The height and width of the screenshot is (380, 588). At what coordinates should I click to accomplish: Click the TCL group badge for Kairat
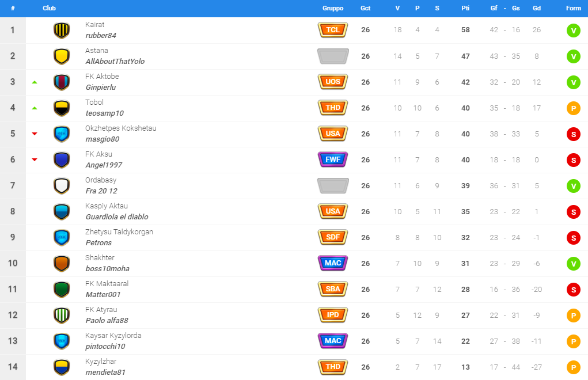click(333, 30)
